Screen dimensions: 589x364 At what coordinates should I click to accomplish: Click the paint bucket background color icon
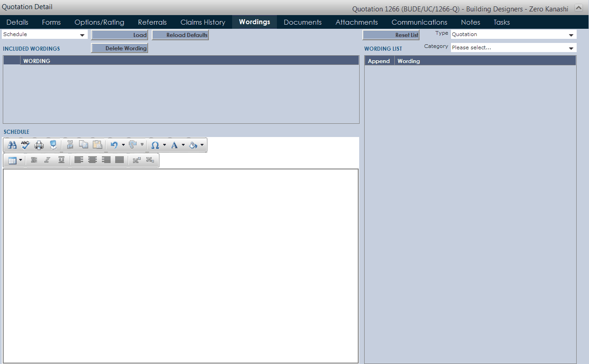tap(193, 145)
